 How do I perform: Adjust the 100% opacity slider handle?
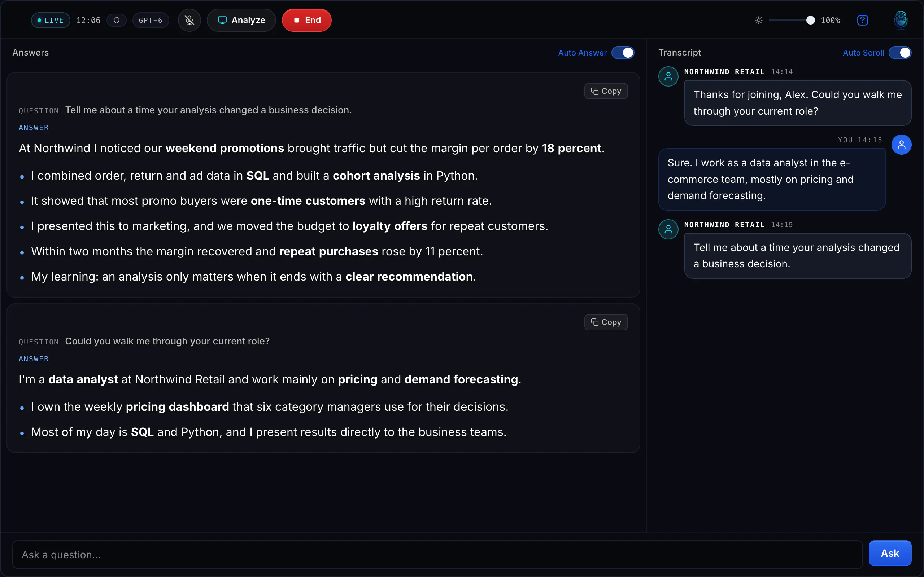click(810, 20)
